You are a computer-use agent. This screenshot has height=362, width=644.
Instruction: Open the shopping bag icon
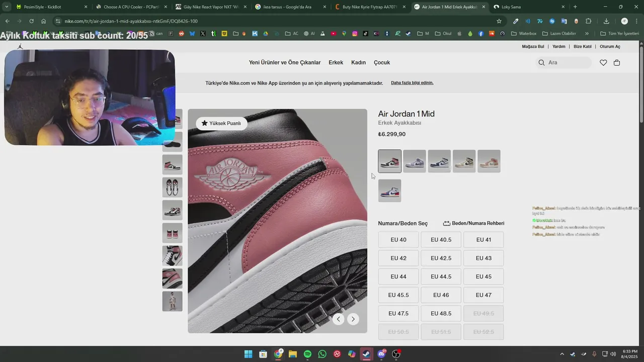pyautogui.click(x=617, y=62)
